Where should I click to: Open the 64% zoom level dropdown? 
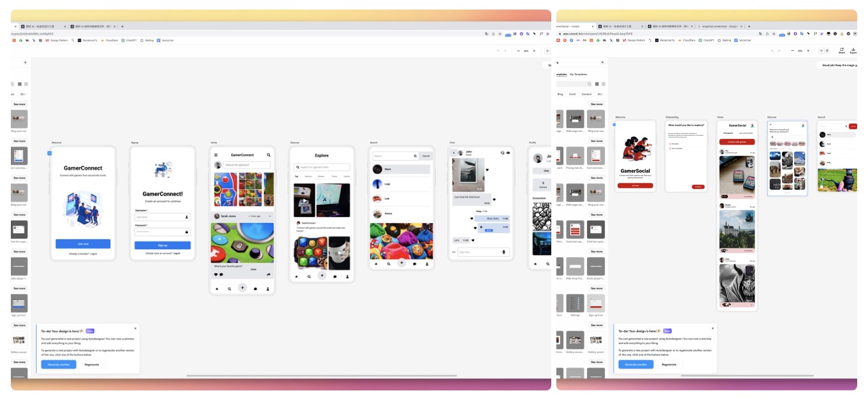pos(800,50)
